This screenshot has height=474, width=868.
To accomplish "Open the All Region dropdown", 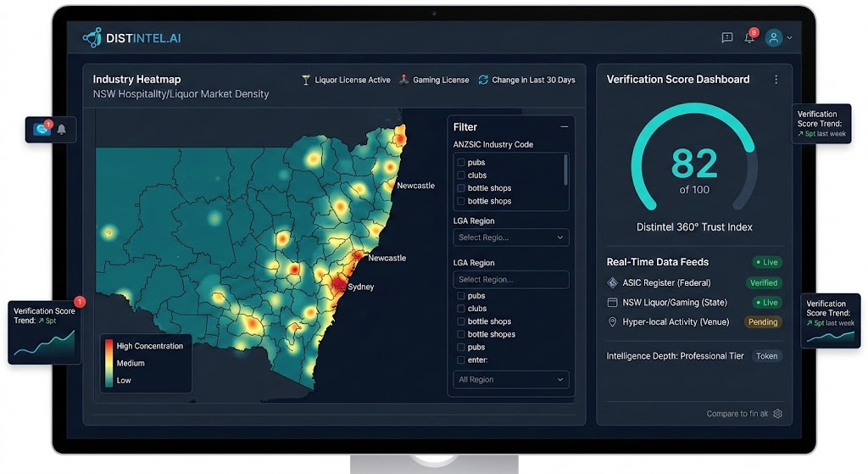I will [511, 379].
